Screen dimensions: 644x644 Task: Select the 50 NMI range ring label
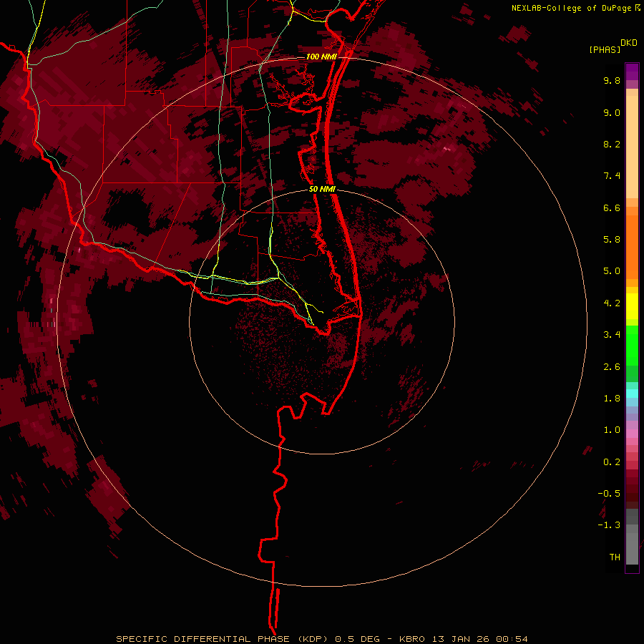[x=323, y=190]
